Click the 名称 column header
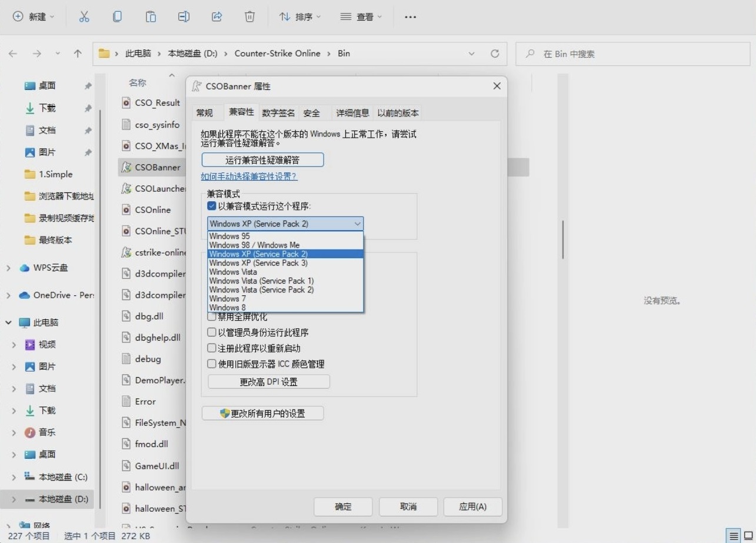This screenshot has width=756, height=543. 138,83
